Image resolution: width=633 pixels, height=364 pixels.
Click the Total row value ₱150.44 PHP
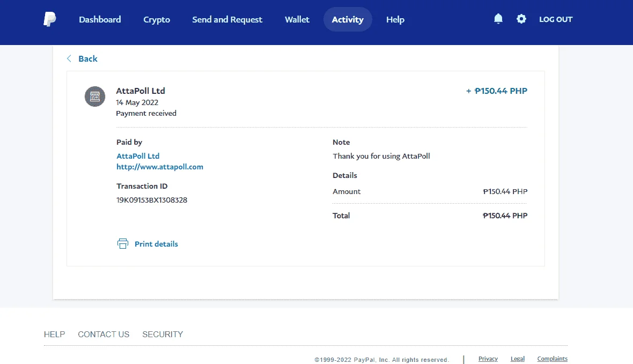click(x=505, y=216)
